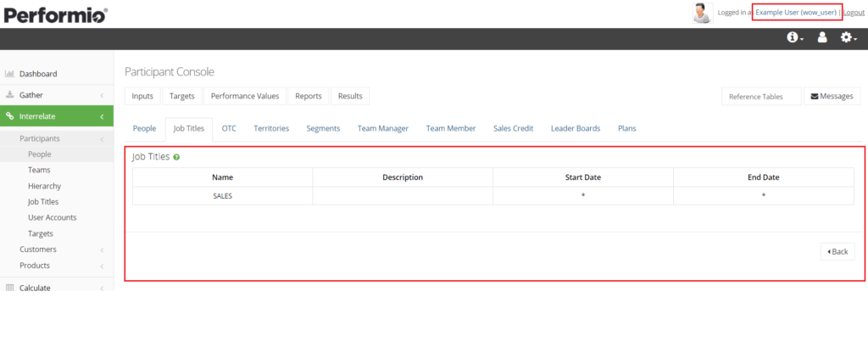Open the Team Manager tab

(x=383, y=128)
